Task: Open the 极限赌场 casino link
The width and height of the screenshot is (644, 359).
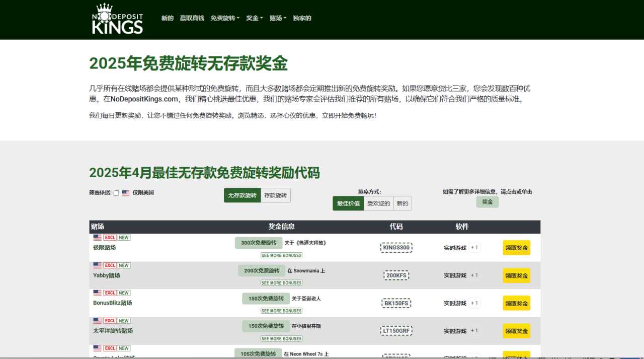Action: coord(104,247)
